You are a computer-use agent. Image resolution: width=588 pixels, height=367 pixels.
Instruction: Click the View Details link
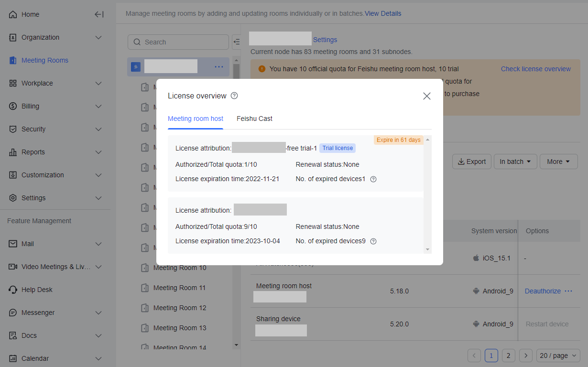pos(382,13)
